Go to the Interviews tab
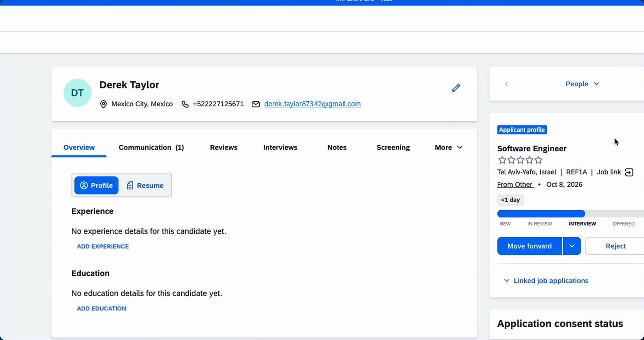 pyautogui.click(x=280, y=147)
